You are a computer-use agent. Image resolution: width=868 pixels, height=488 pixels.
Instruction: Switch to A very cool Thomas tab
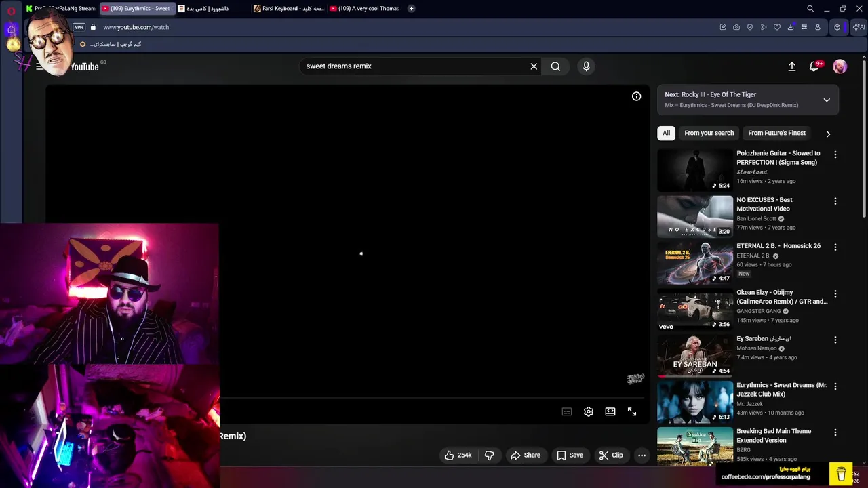pyautogui.click(x=366, y=9)
